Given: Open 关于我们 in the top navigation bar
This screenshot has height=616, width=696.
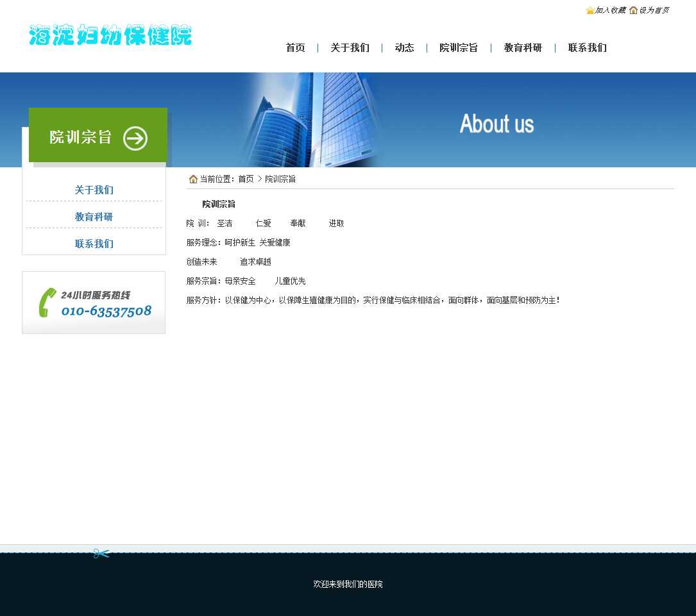Looking at the screenshot, I should point(350,48).
